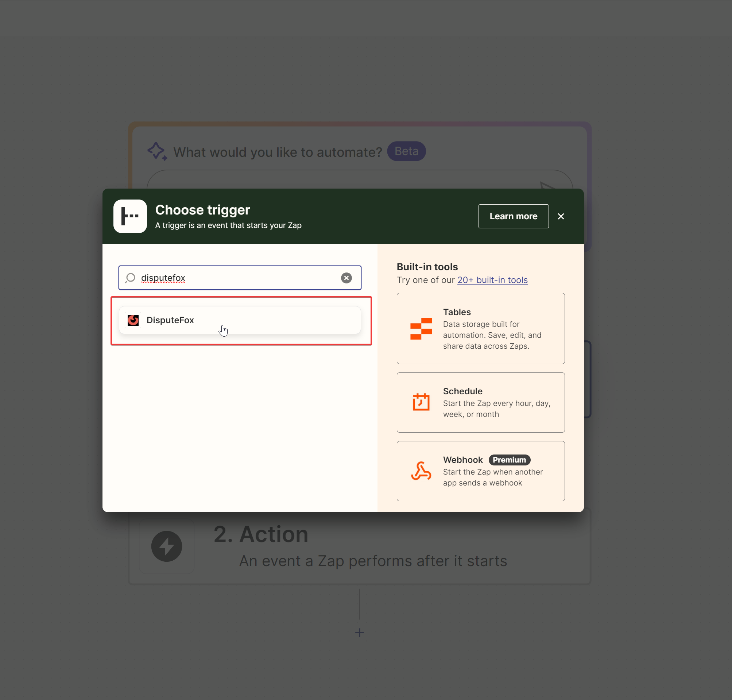Viewport: 732px width, 700px height.
Task: Open the 20+ built-in tools link
Action: tap(492, 280)
